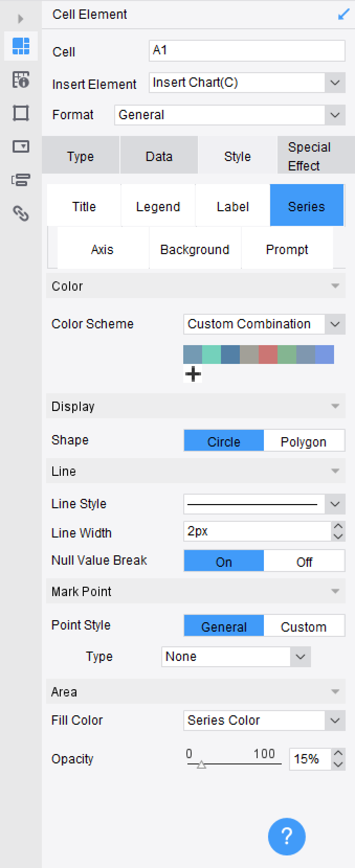Click the Cell A1 input field
The height and width of the screenshot is (868, 355).
247,51
